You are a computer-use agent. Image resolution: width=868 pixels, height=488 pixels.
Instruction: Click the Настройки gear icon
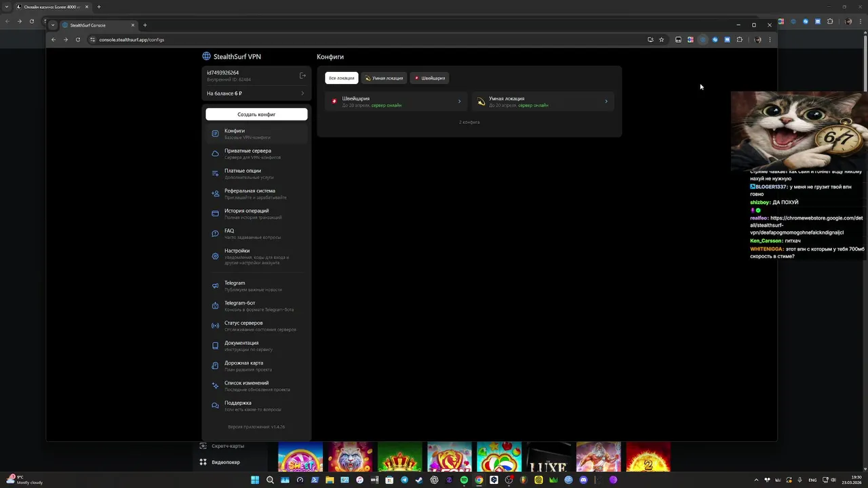click(x=215, y=256)
